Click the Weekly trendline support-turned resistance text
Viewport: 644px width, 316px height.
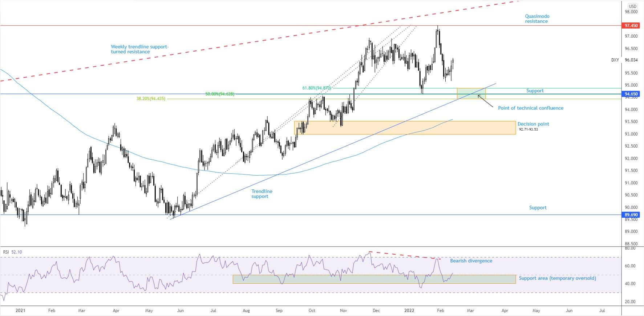[139, 49]
